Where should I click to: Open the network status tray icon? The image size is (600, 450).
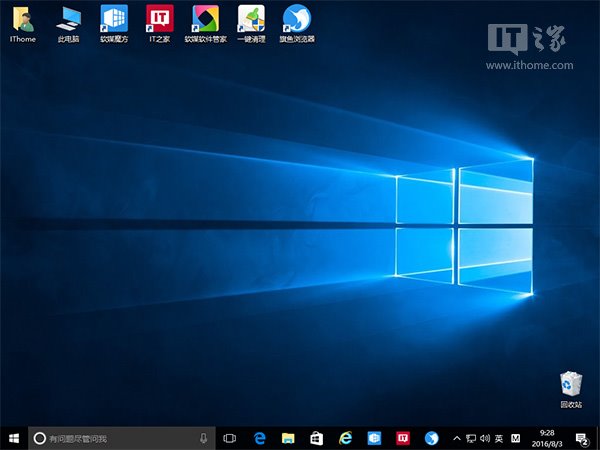click(x=471, y=439)
